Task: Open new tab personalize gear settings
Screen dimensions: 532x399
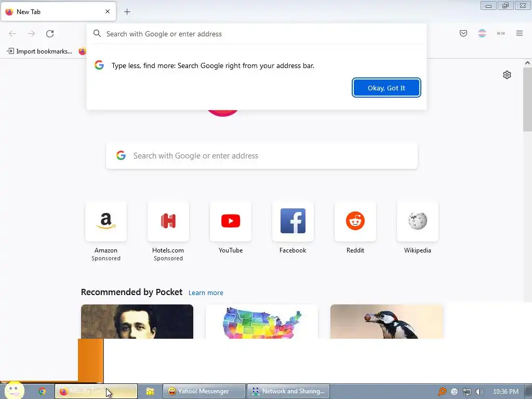Action: pyautogui.click(x=507, y=75)
